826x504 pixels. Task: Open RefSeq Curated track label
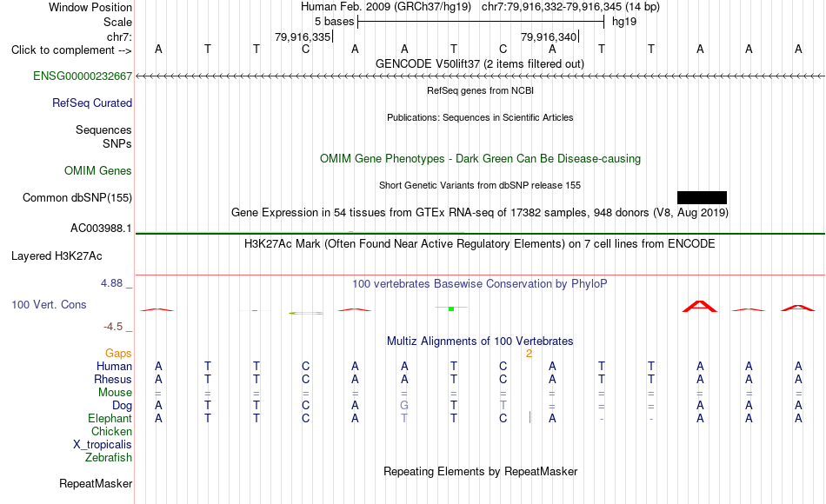(x=92, y=103)
